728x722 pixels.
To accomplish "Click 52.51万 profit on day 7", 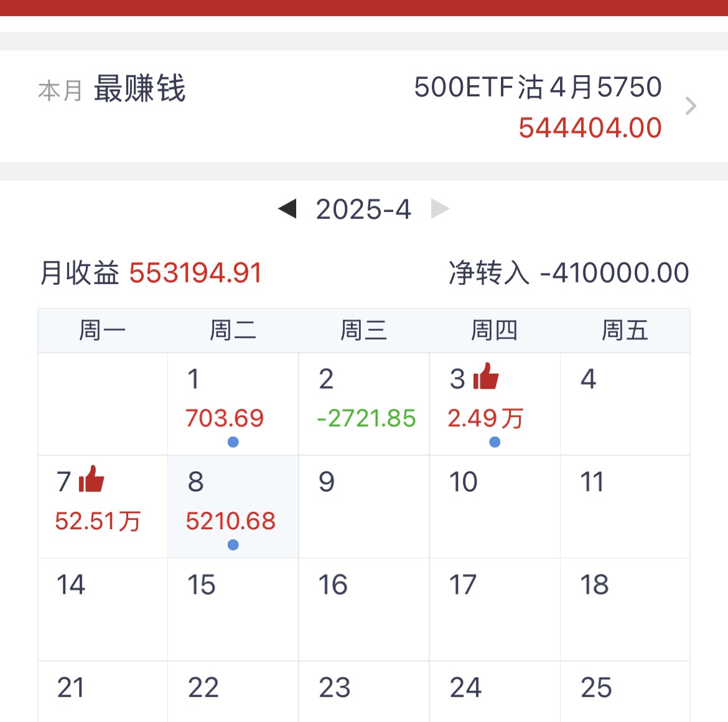I will [98, 521].
